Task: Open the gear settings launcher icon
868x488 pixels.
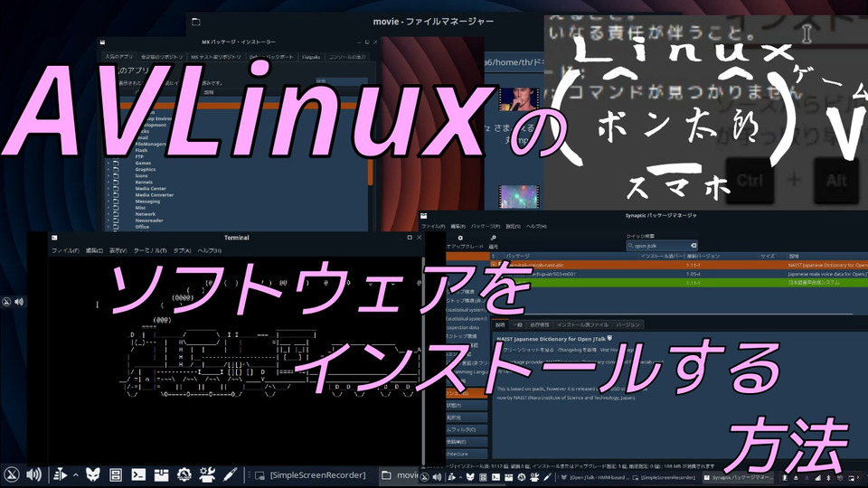Action: coord(184,474)
